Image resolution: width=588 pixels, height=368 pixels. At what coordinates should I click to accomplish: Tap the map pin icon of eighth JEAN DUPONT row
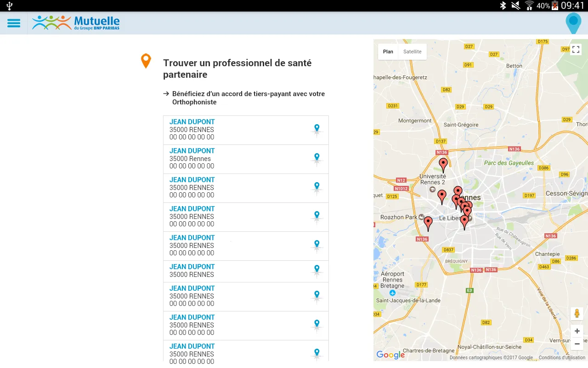(x=317, y=326)
